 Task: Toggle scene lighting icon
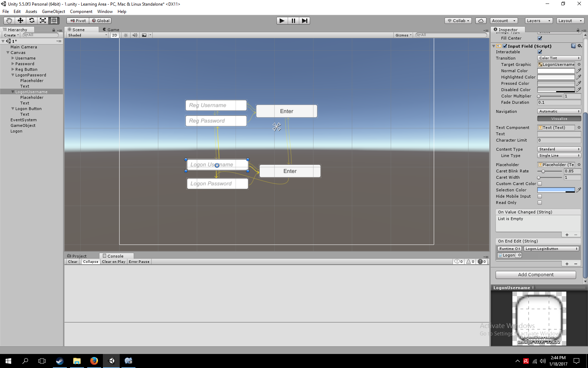126,35
